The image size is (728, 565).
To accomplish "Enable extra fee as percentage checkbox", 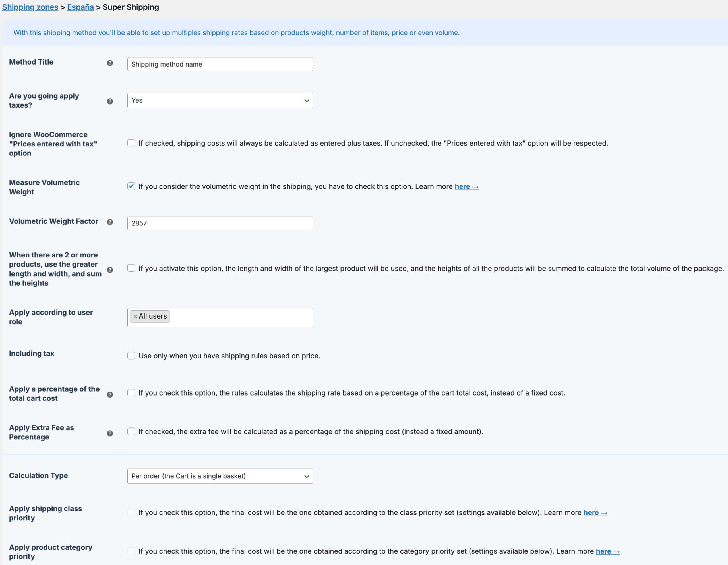I will (131, 431).
